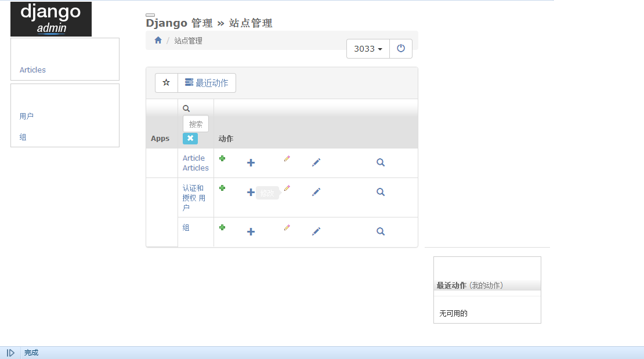Click the Apps column header
This screenshot has width=644, height=359.
(160, 139)
